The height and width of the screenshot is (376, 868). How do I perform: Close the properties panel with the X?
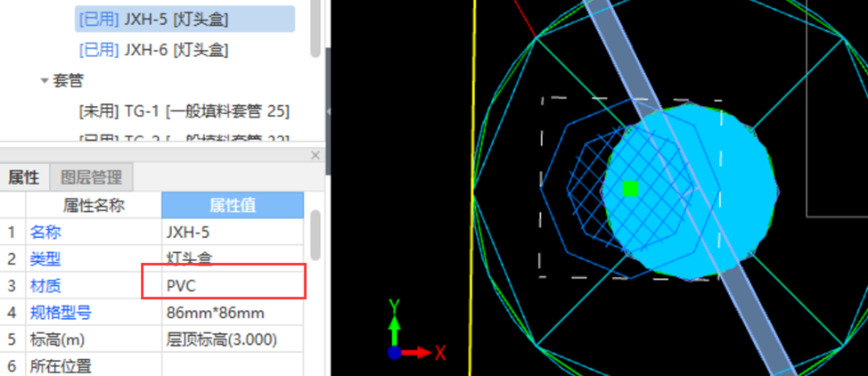[x=315, y=155]
